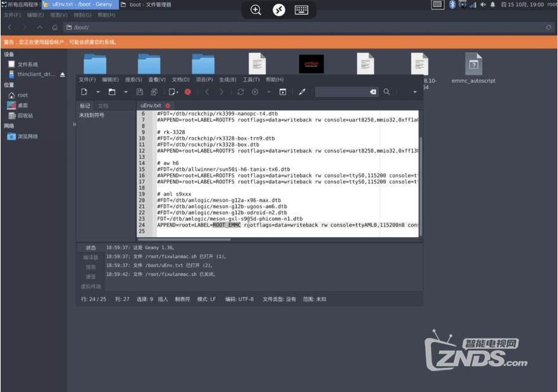Open Geany's 工具(T) menu
This screenshot has width=558, height=392.
pyautogui.click(x=251, y=80)
